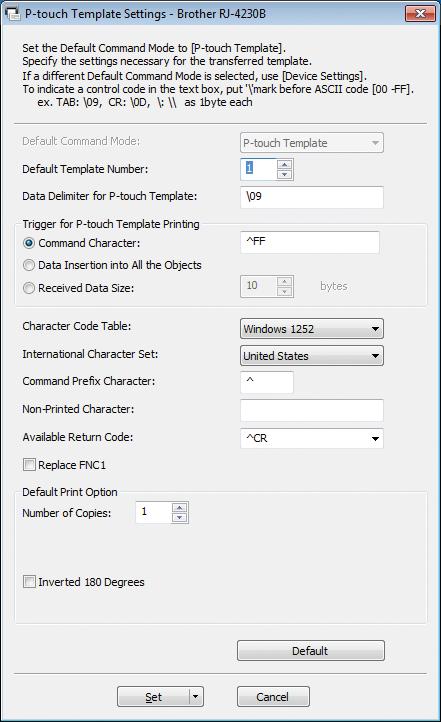
Task: Click the printer icon in title bar
Action: click(12, 13)
